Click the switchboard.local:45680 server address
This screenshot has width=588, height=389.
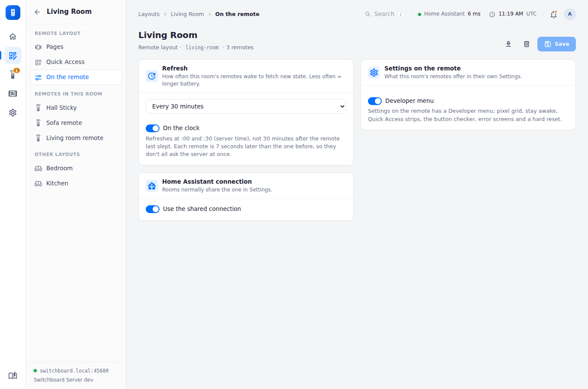click(x=74, y=371)
